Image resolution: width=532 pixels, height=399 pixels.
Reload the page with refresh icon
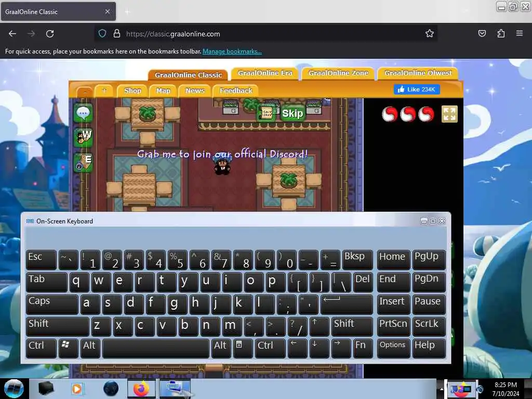(x=50, y=34)
